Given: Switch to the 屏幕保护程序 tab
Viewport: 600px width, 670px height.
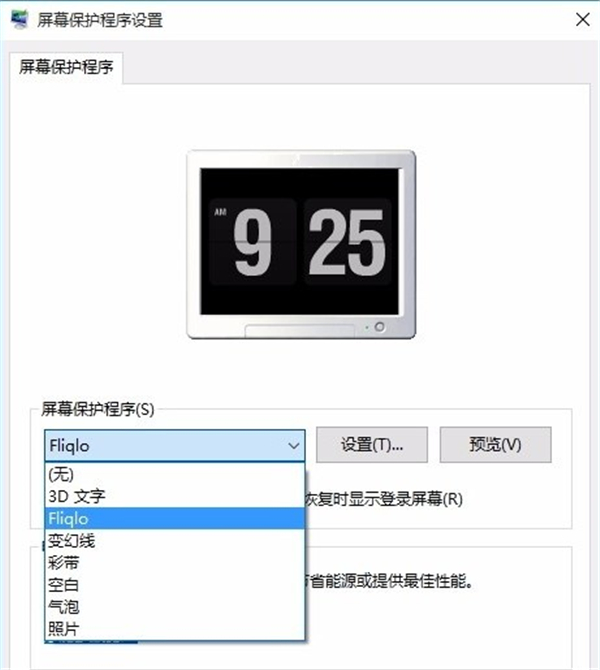Looking at the screenshot, I should pyautogui.click(x=66, y=68).
